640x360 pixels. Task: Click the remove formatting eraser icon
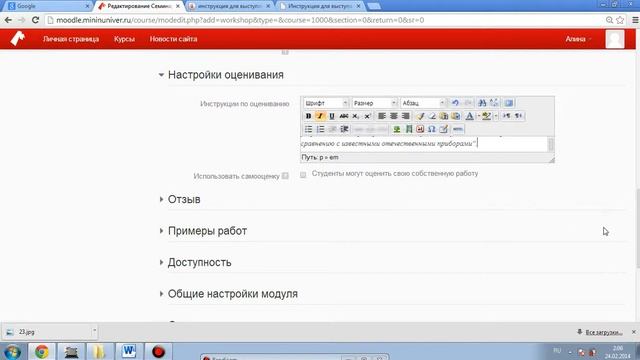point(432,116)
